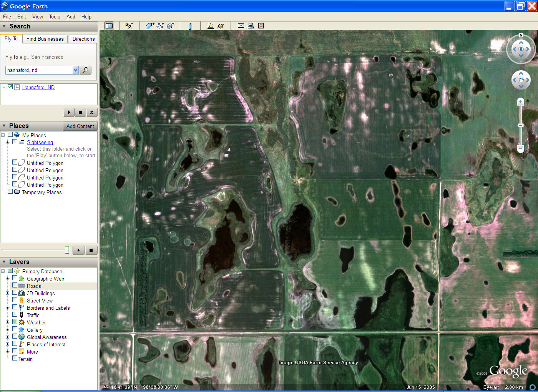Screen dimensions: 538x392
Task: Click the Places opacity slider handle
Action: click(67, 250)
